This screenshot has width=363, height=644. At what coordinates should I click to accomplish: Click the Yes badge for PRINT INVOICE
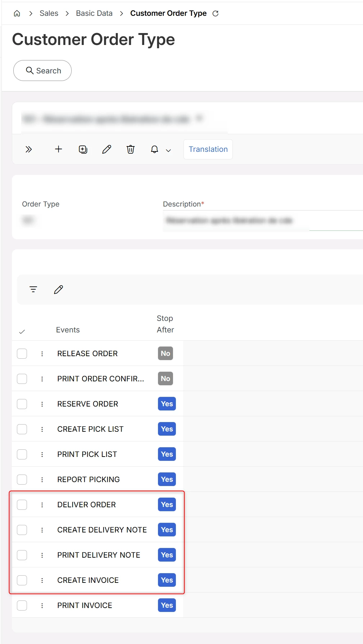click(167, 605)
